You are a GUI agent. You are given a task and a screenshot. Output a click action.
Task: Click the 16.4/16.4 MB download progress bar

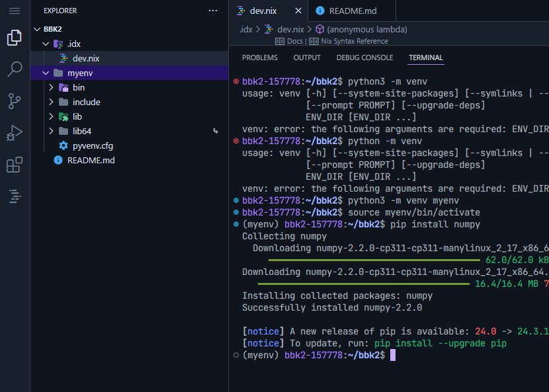click(364, 284)
